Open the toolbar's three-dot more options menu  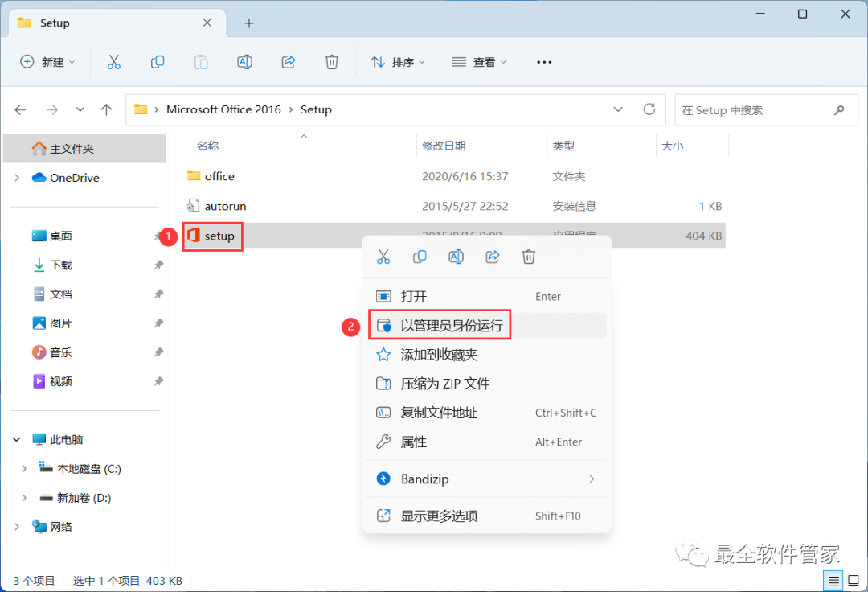pos(544,62)
